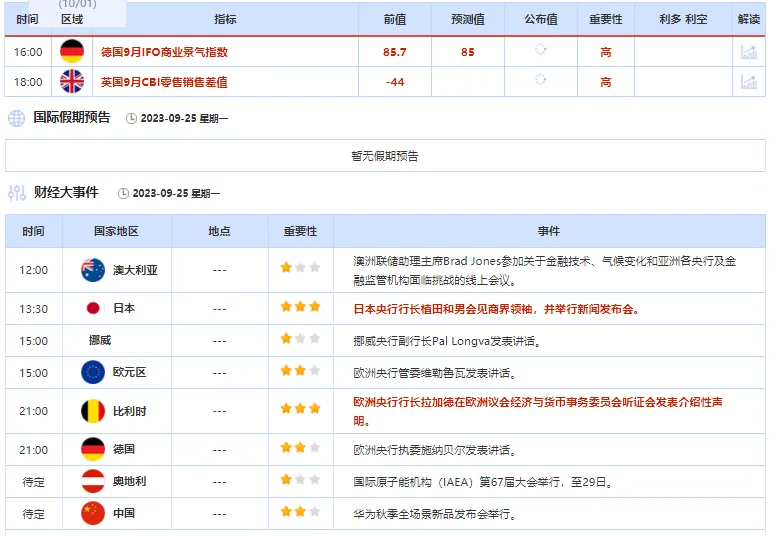782x536 pixels.
Task: Click the Japan flag icon
Action: (x=93, y=309)
